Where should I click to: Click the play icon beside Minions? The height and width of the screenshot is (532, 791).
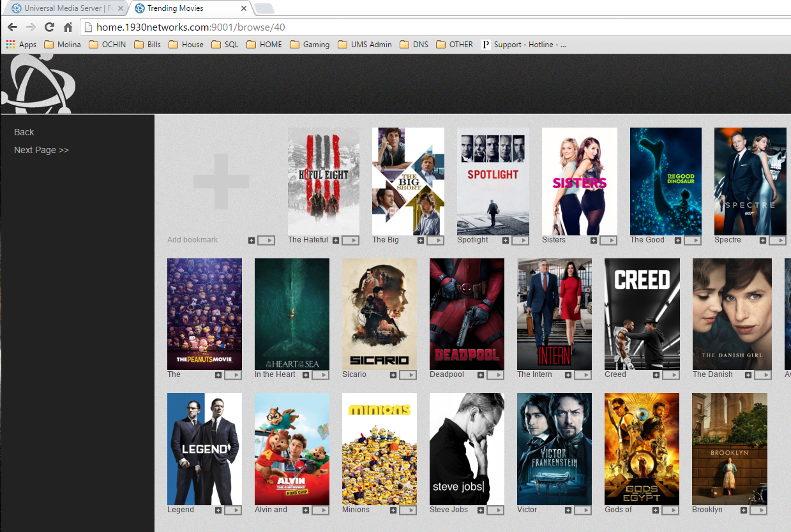tap(408, 510)
